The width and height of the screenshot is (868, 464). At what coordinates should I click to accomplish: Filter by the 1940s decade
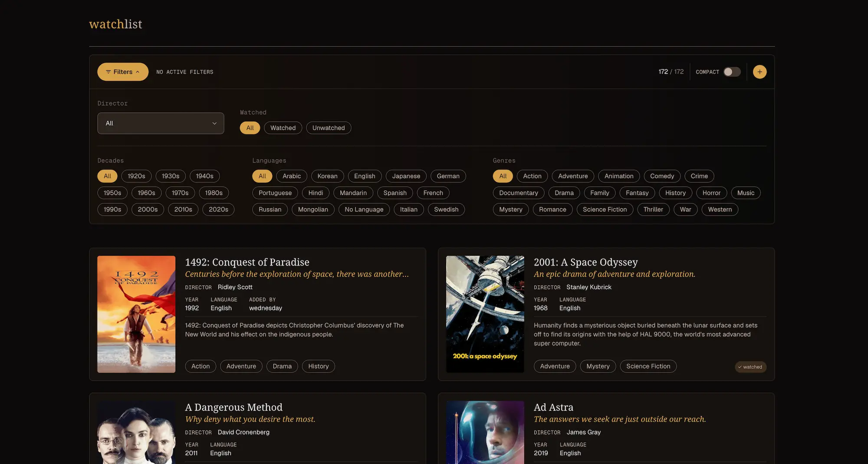[204, 176]
